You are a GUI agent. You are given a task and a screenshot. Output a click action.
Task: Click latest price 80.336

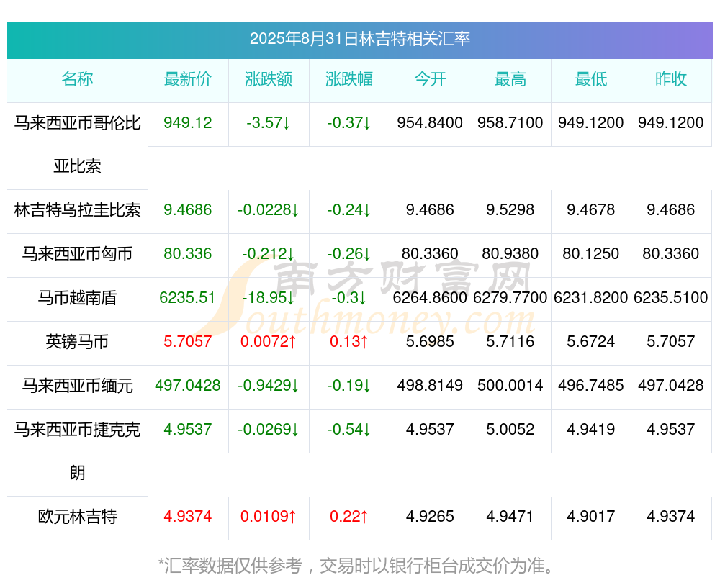tap(188, 254)
